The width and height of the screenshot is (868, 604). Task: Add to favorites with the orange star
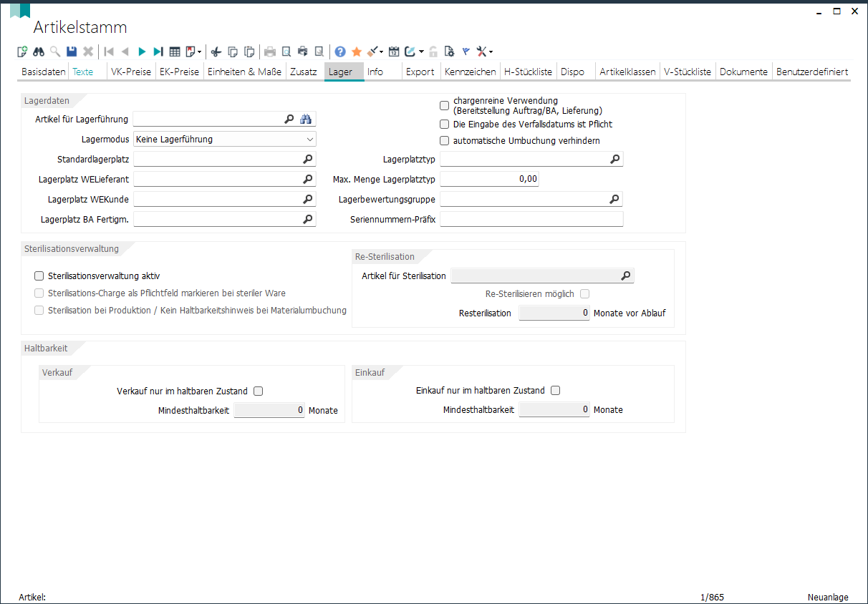click(357, 52)
